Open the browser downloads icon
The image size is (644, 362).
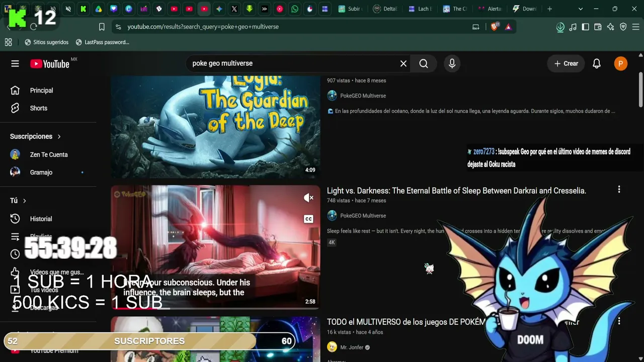560,27
